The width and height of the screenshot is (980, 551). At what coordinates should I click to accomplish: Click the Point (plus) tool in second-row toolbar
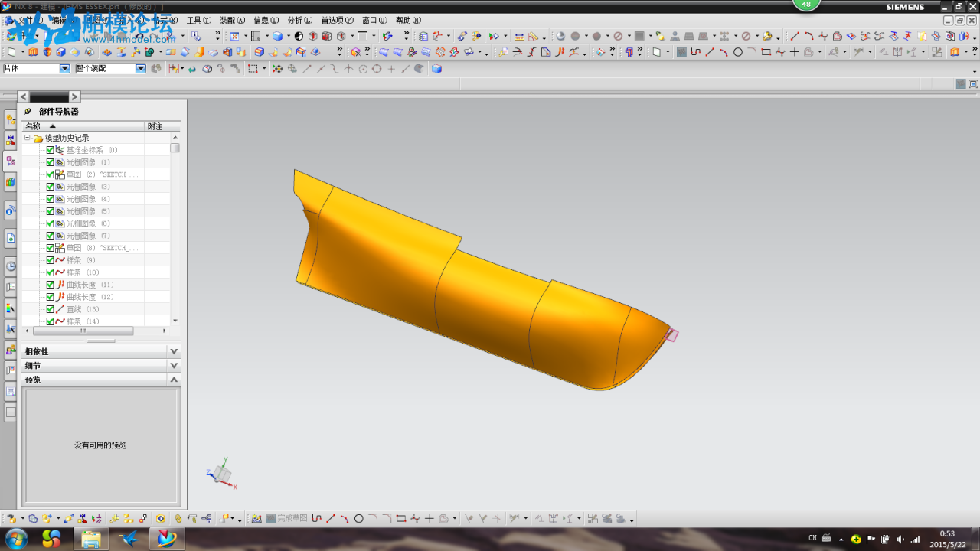[794, 52]
